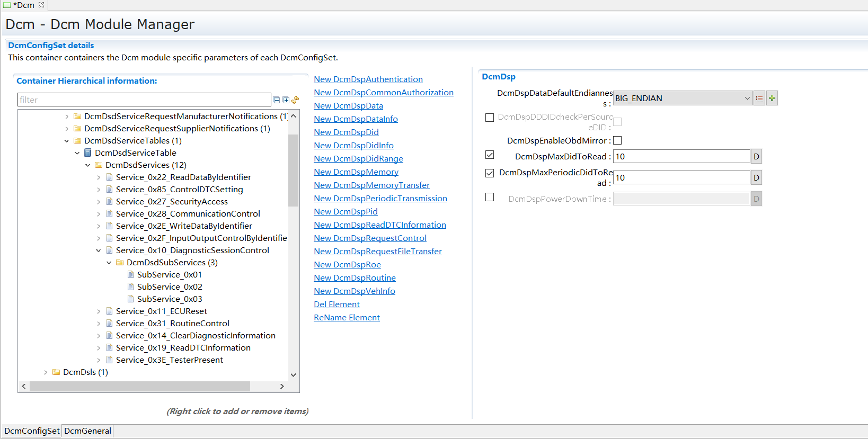
Task: Collapse the Service_0x10_DiagnosticSessionControl node
Action: [99, 250]
